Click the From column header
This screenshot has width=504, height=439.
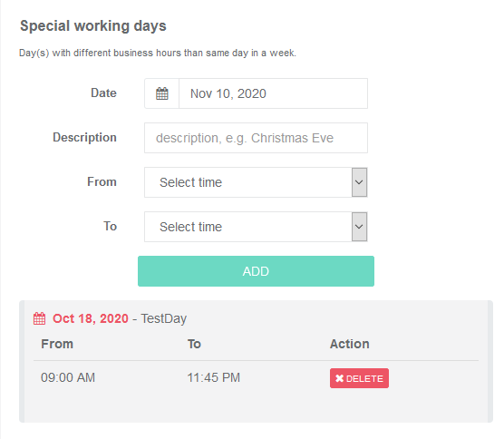tap(57, 344)
